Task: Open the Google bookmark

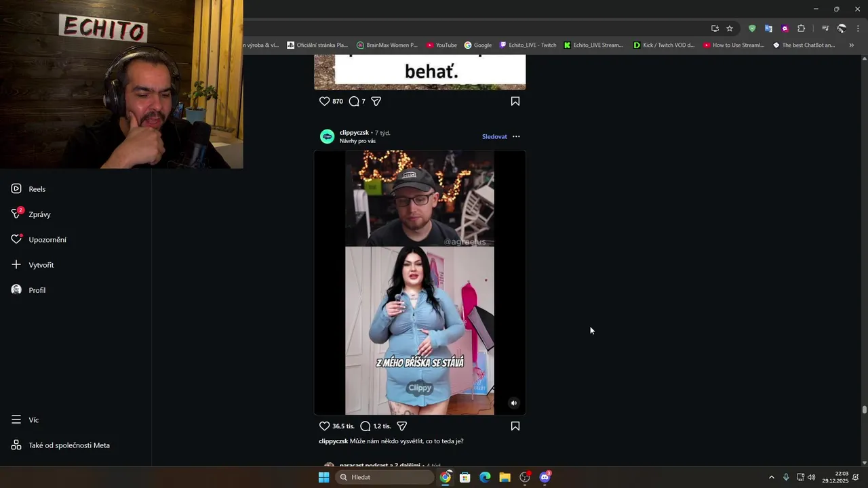Action: [478, 45]
